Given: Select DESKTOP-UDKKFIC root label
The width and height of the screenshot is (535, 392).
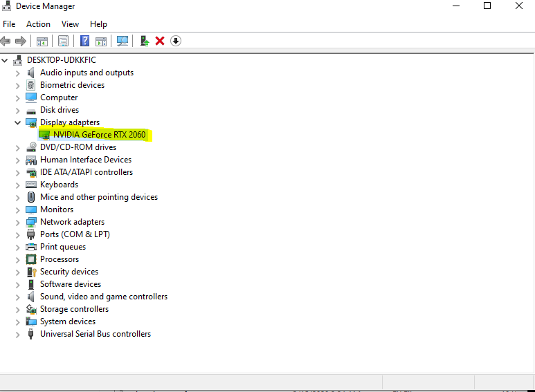Looking at the screenshot, I should coord(62,60).
